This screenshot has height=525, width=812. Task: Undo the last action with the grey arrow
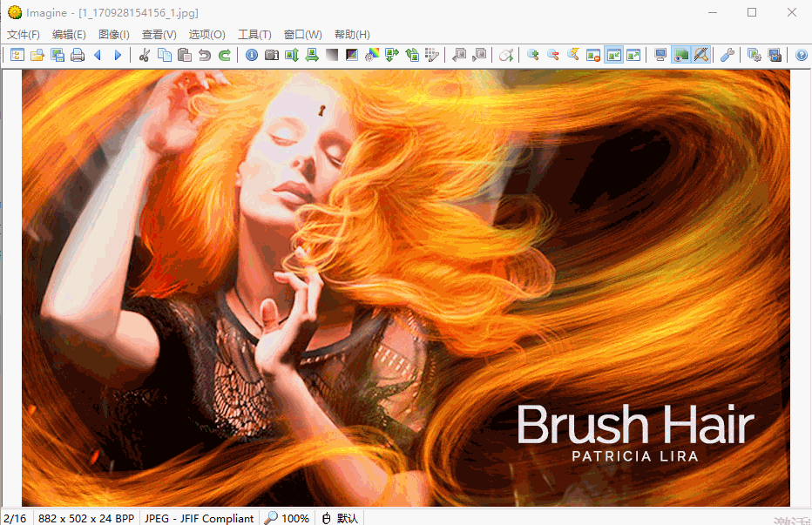coord(205,55)
